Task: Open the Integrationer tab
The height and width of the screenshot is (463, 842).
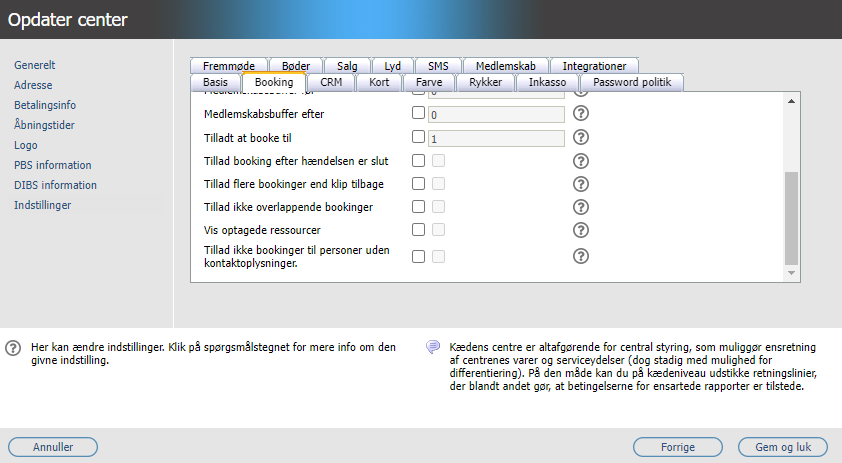Action: point(594,66)
